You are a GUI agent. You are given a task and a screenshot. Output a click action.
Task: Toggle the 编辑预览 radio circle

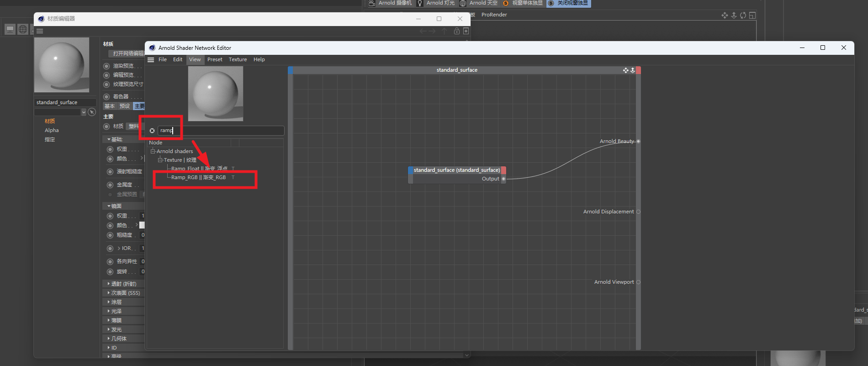click(106, 75)
